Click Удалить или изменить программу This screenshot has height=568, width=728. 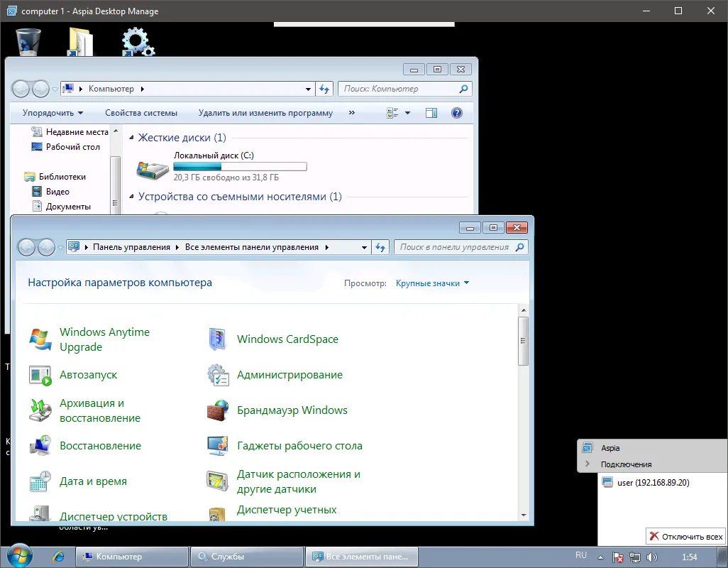(264, 112)
